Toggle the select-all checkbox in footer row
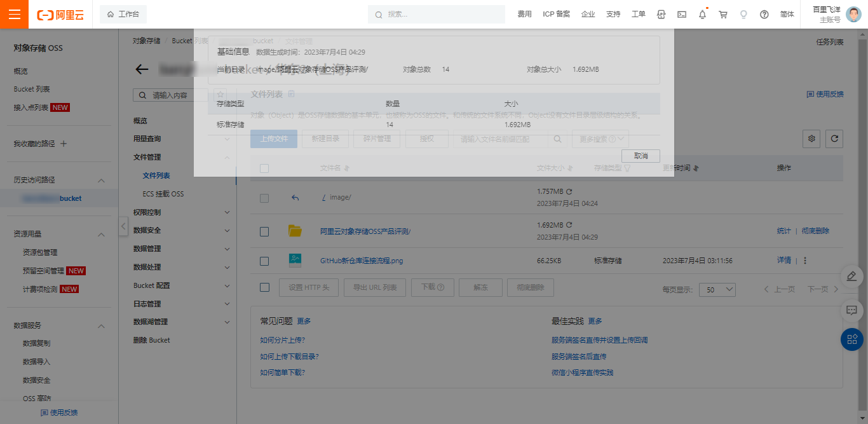This screenshot has width=868, height=424. point(264,287)
